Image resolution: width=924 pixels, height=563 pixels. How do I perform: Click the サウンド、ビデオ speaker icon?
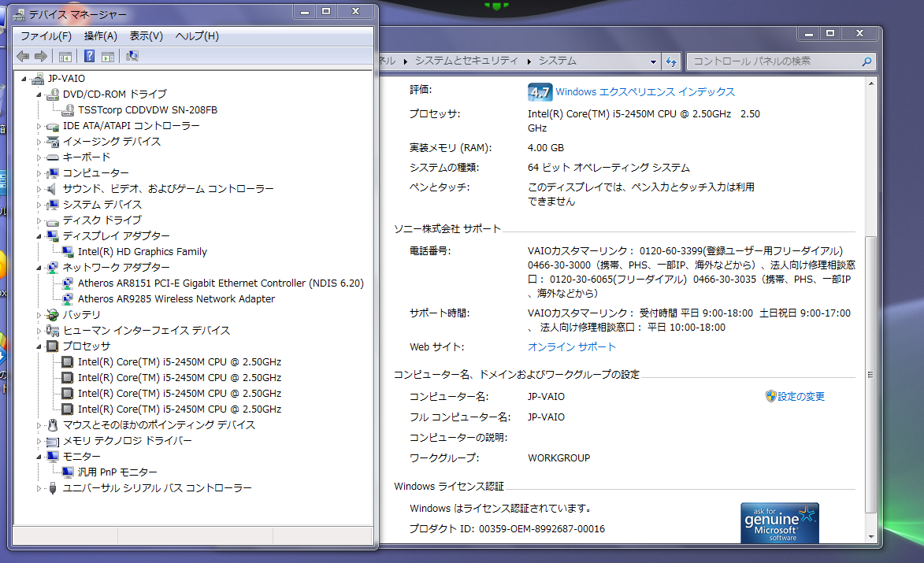coord(53,188)
